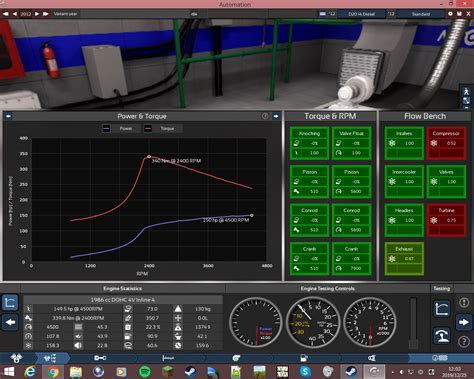Go to next graph with right arrow
Viewport: 474px width, 379px height.
[276, 116]
